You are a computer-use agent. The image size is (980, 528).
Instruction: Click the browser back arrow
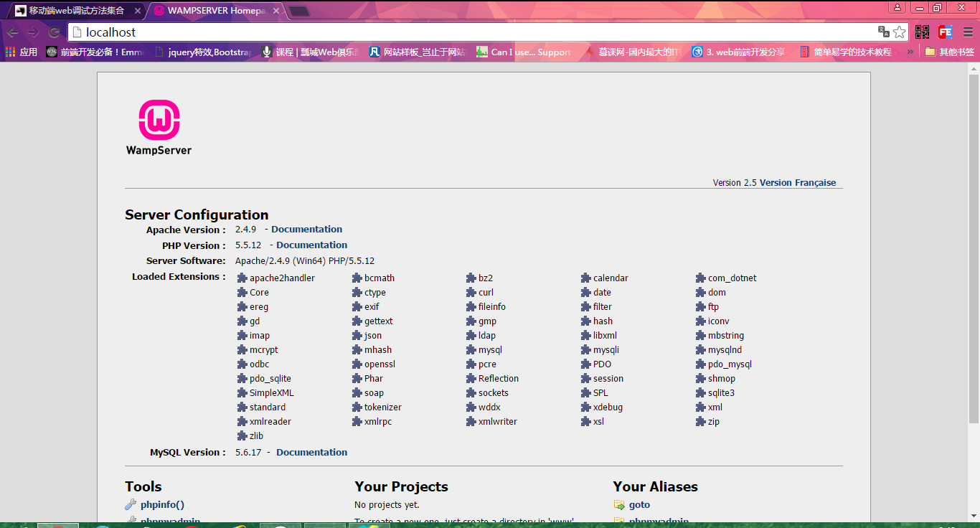click(x=13, y=32)
